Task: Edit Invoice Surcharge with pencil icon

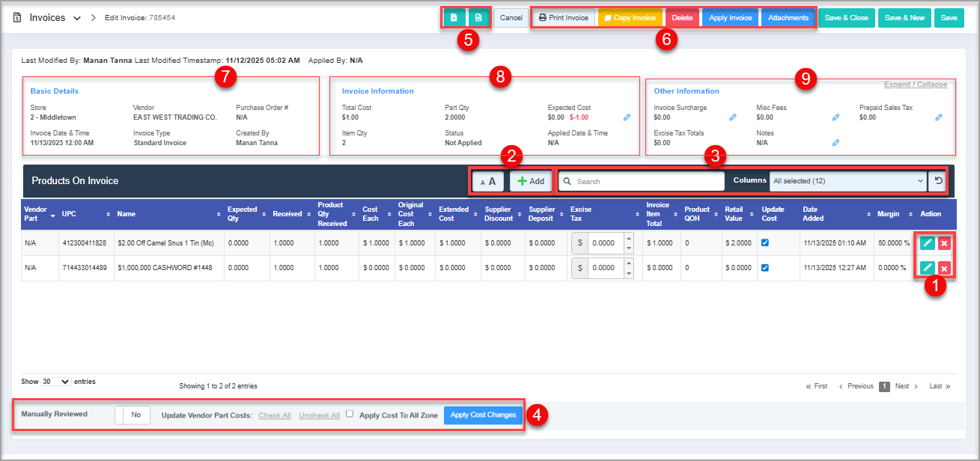Action: point(733,117)
